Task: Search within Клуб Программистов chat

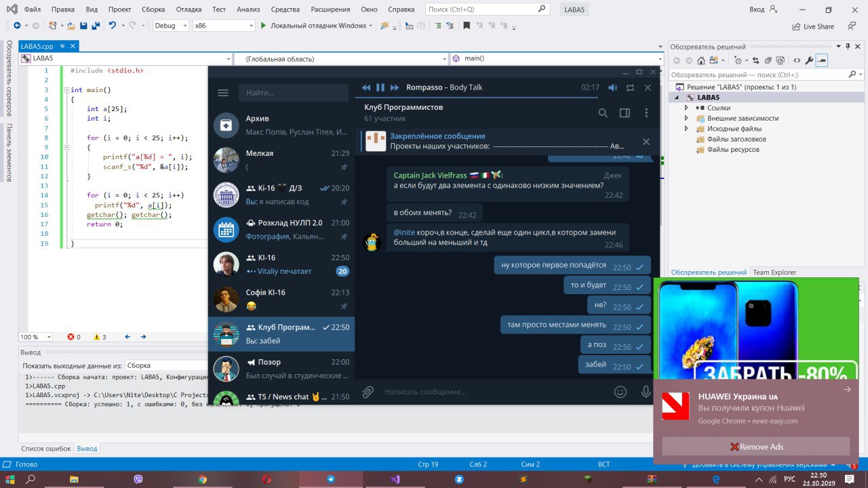Action: click(603, 113)
